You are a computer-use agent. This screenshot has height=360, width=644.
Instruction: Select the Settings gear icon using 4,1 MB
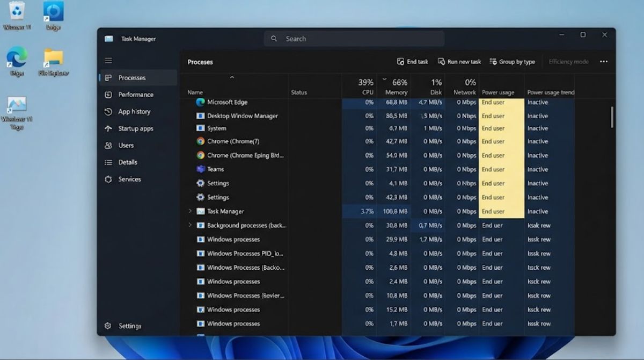200,183
